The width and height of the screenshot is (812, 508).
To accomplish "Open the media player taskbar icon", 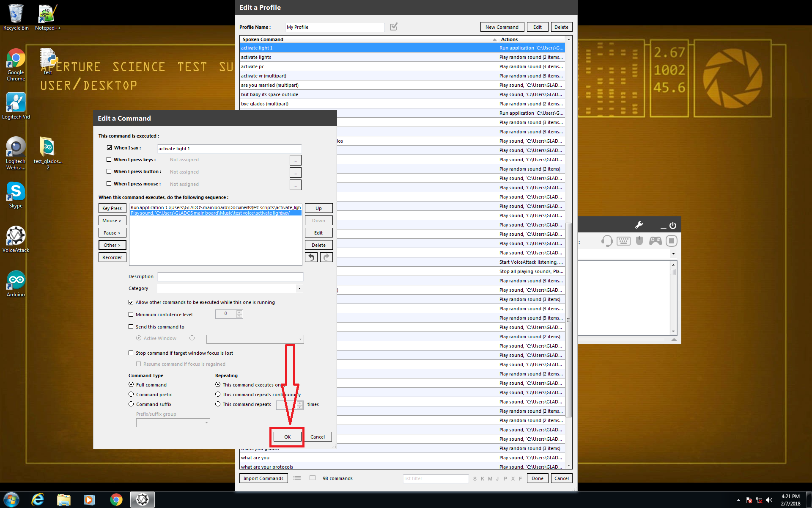I will [90, 500].
